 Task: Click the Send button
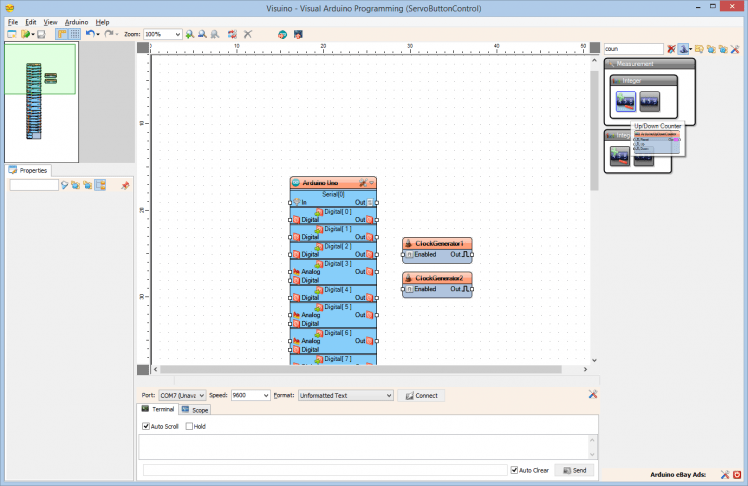(x=575, y=469)
